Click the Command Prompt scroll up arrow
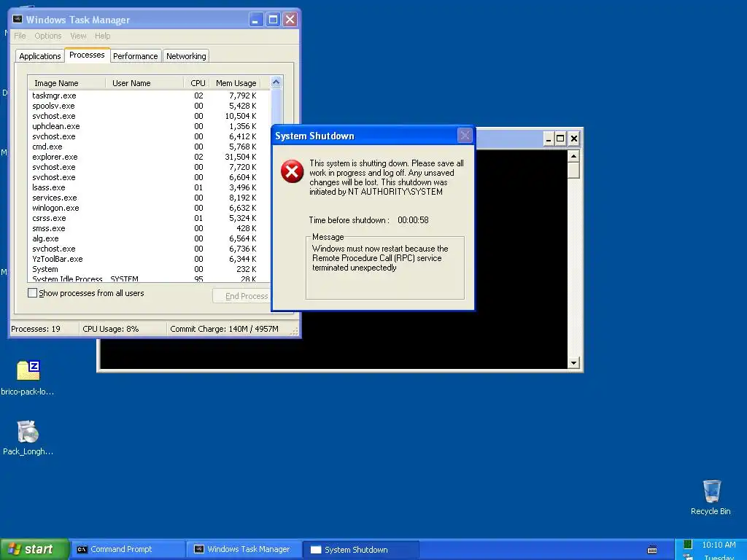 point(573,156)
